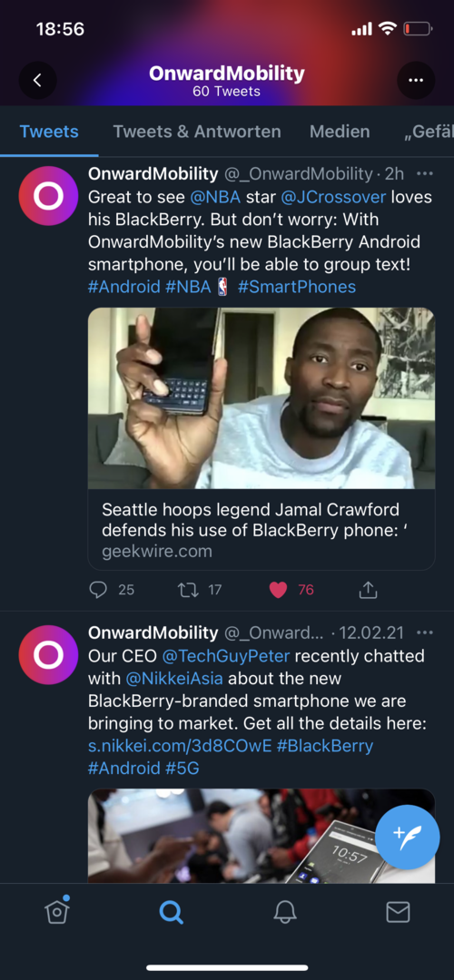Viewport: 454px width, 980px height.
Task: Open Search tab in bottom bar
Action: (x=171, y=912)
